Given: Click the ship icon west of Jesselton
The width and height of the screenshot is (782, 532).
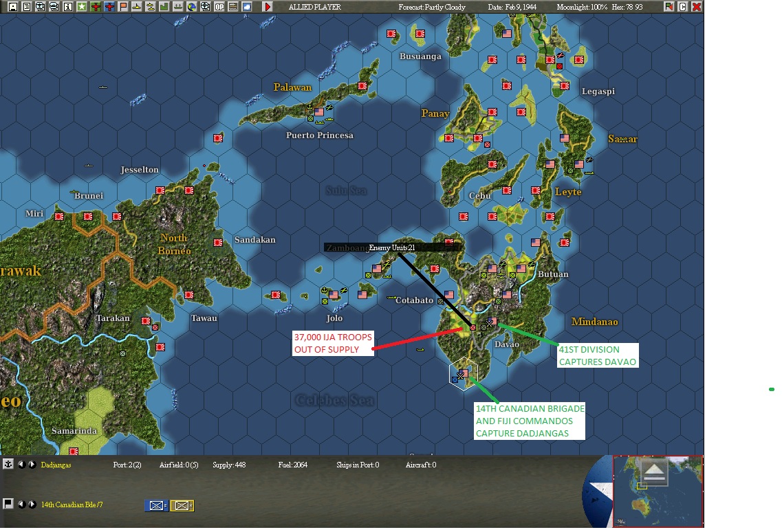Looking at the screenshot, I should point(89,165).
